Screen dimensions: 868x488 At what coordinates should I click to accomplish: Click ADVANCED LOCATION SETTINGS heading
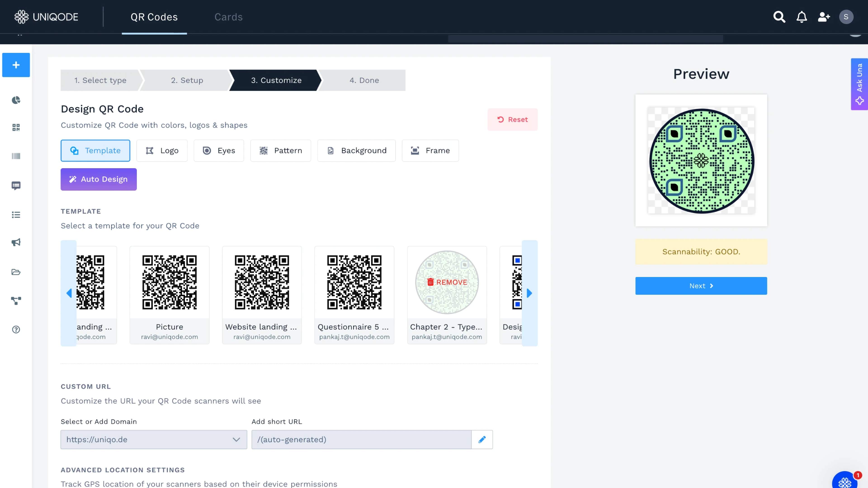click(x=123, y=470)
